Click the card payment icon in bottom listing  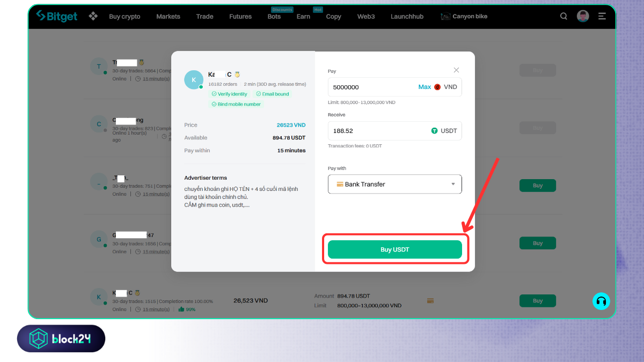pos(430,301)
